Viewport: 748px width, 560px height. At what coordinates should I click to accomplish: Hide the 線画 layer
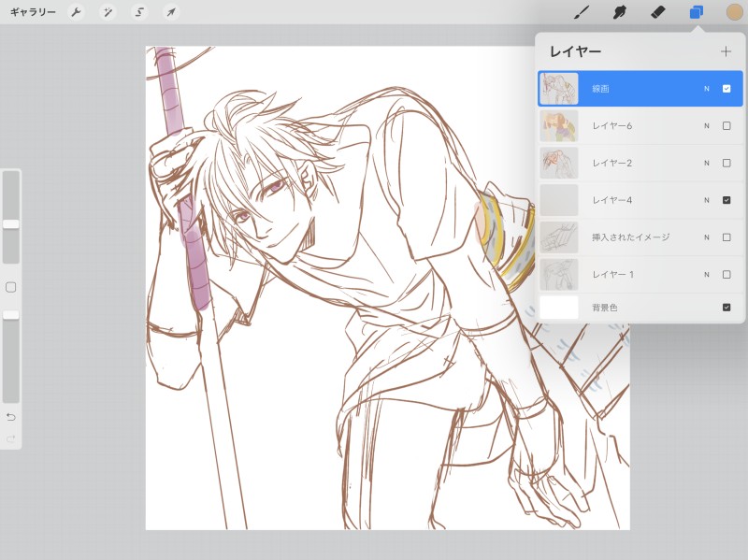[x=726, y=89]
